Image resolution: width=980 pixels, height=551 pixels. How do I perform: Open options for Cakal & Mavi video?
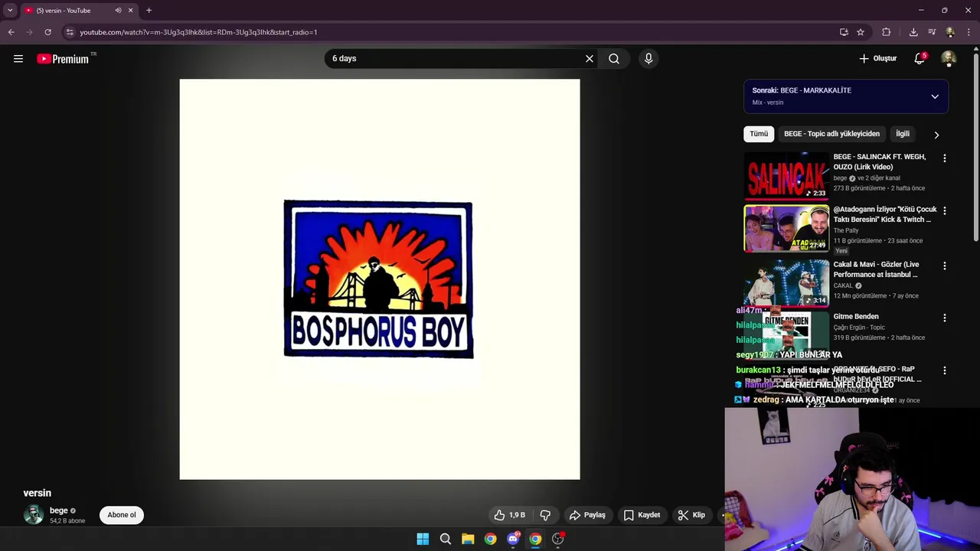point(945,266)
